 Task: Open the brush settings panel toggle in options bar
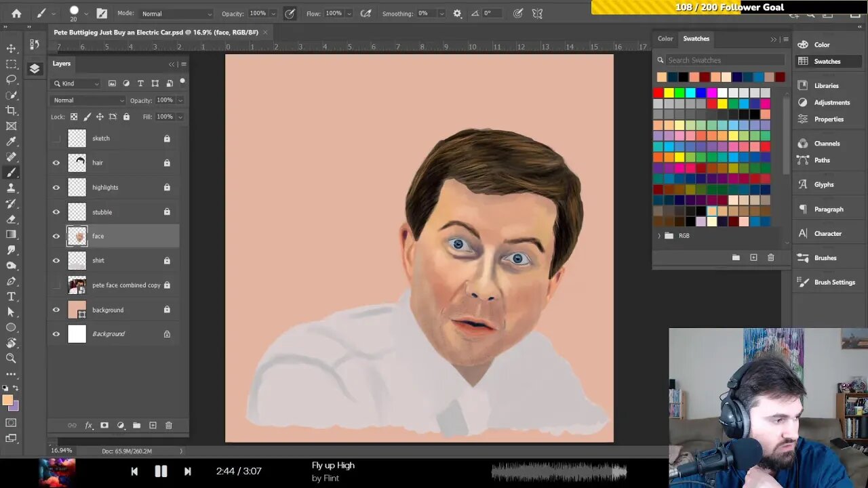[102, 13]
